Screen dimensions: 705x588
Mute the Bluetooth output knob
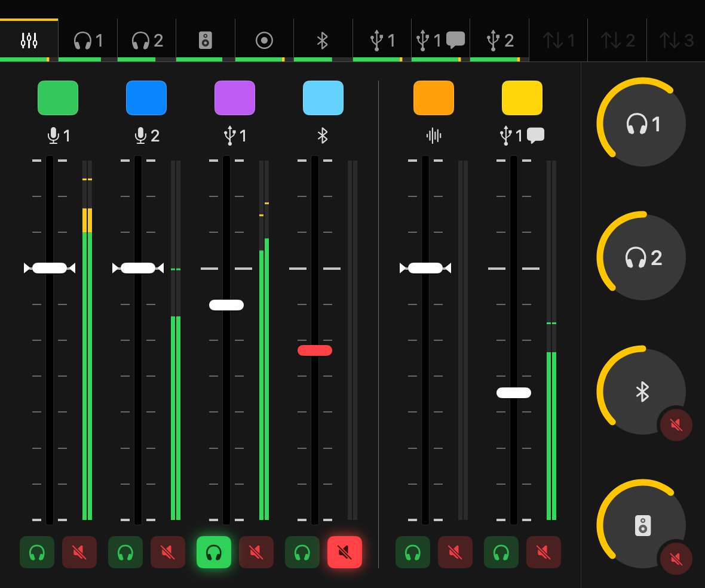tap(676, 425)
